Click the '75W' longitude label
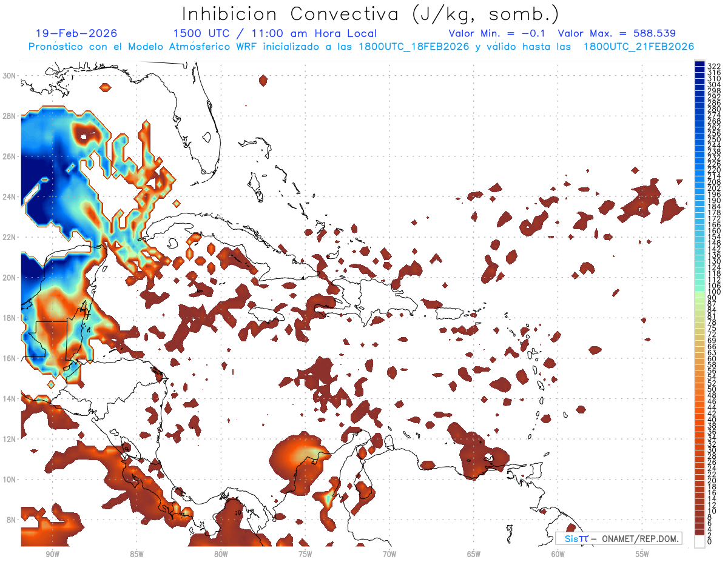The height and width of the screenshot is (562, 728). point(305,555)
